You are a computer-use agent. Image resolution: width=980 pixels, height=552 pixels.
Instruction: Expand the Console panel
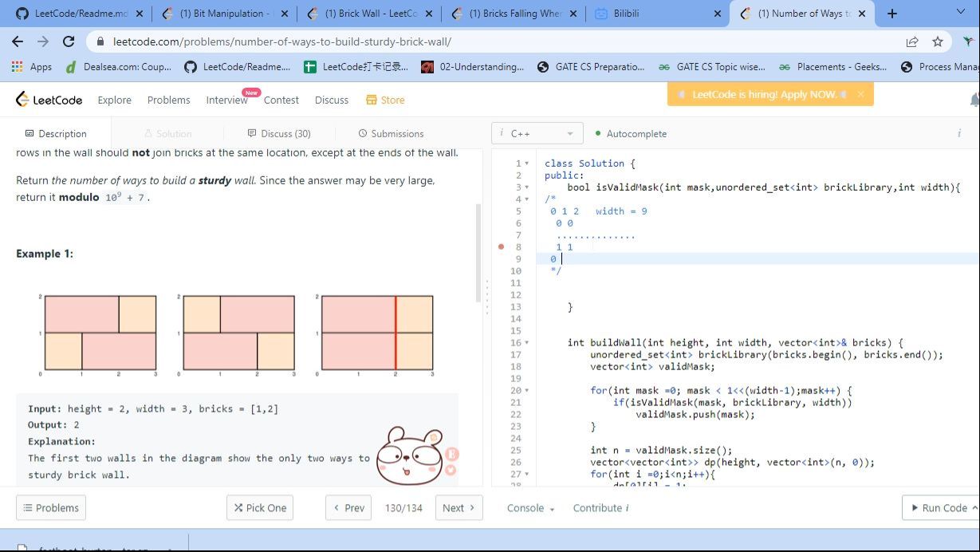click(530, 508)
